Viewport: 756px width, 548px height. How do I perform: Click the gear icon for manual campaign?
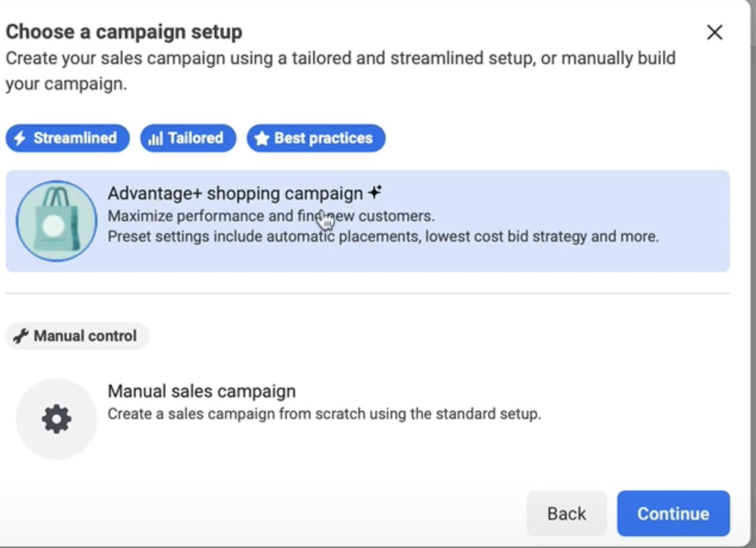tap(57, 419)
